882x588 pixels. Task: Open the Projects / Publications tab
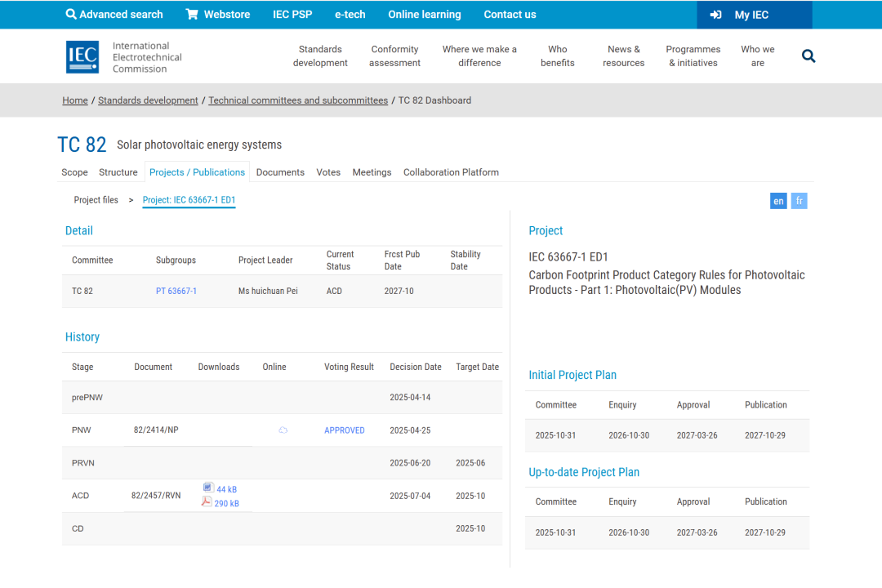[x=197, y=172]
